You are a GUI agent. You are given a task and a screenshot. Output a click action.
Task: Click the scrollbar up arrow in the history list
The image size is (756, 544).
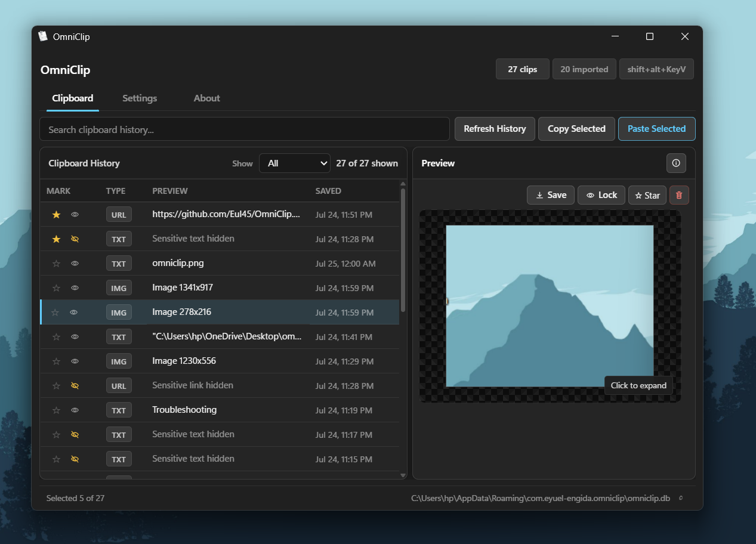click(x=403, y=184)
